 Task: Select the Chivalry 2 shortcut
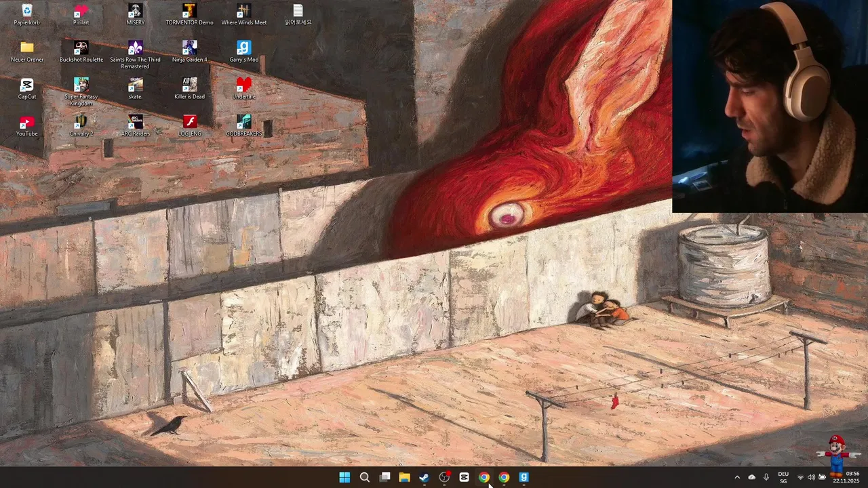(81, 126)
